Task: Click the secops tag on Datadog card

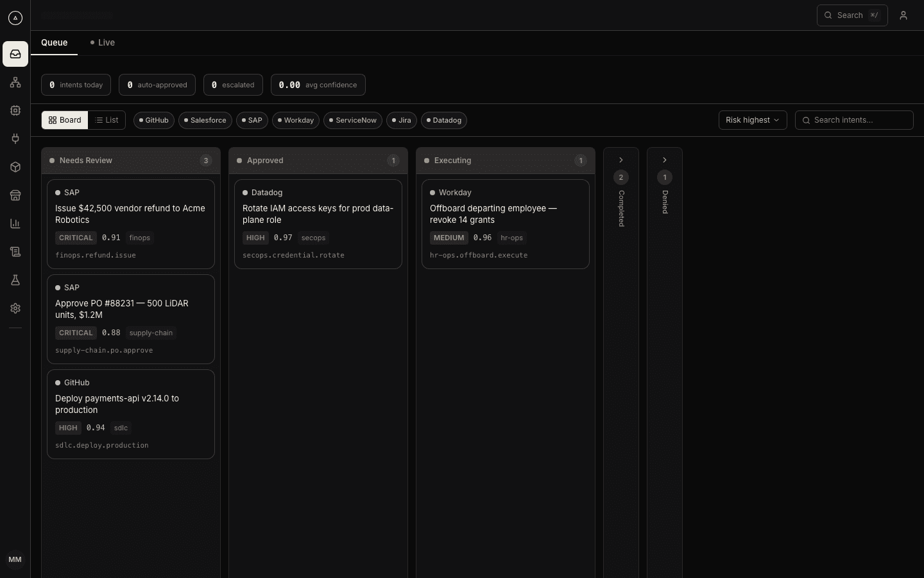Action: (313, 238)
